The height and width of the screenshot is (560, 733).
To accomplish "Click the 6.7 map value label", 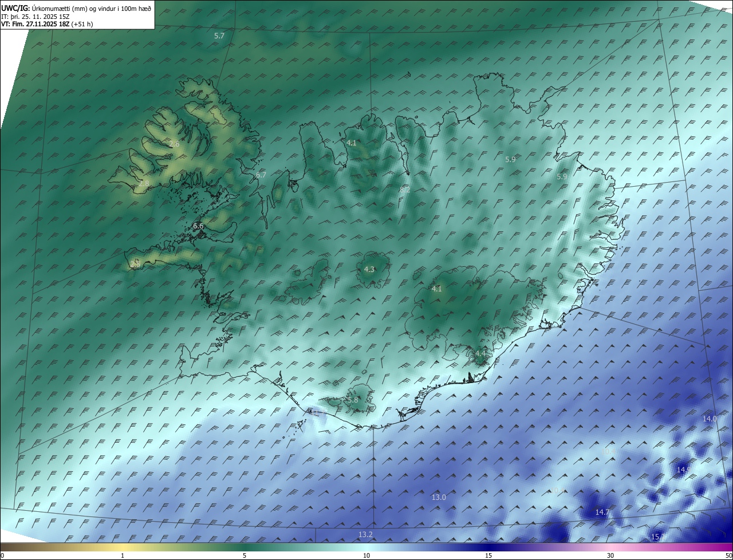I will point(261,175).
